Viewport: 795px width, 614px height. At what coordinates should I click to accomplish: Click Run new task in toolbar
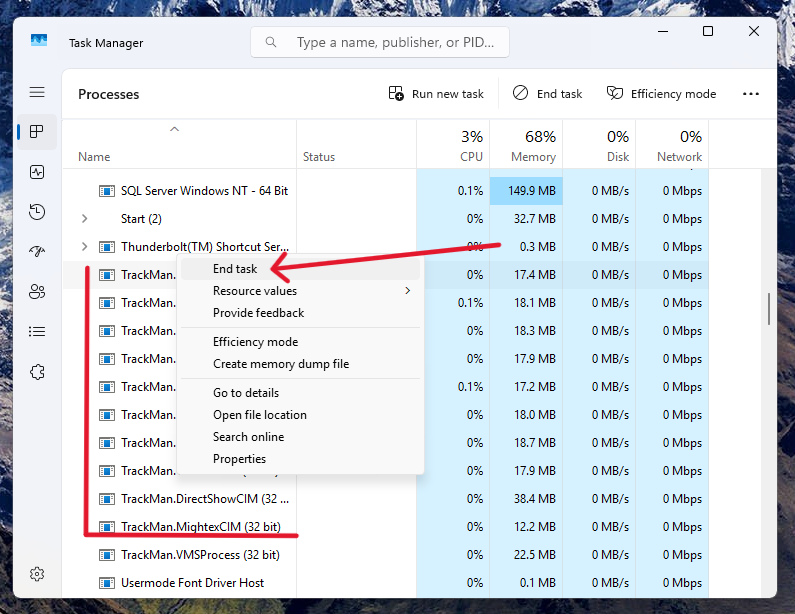(x=437, y=94)
